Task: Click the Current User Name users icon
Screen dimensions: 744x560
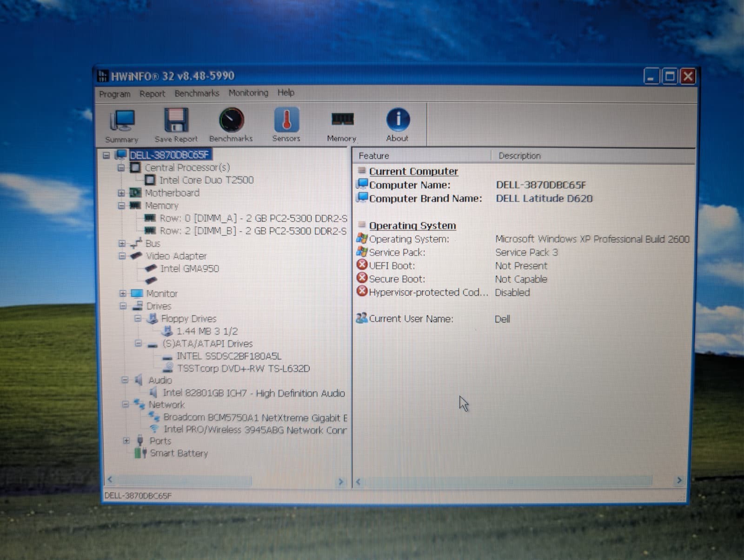Action: click(361, 318)
